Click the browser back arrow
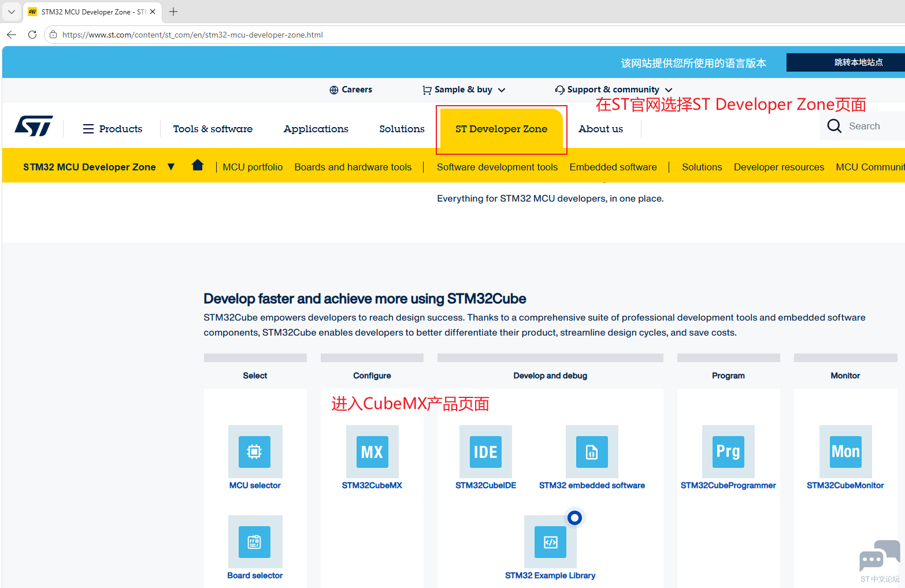Viewport: 905px width, 588px height. point(12,35)
